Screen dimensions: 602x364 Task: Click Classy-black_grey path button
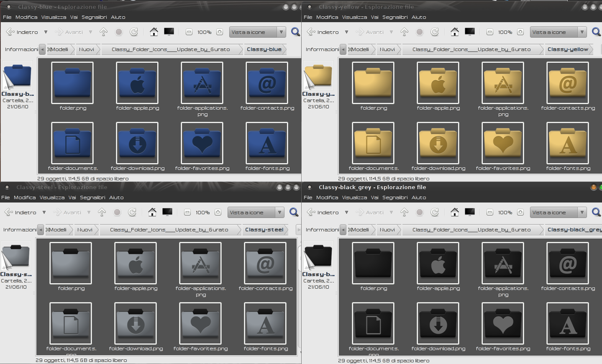tap(574, 230)
